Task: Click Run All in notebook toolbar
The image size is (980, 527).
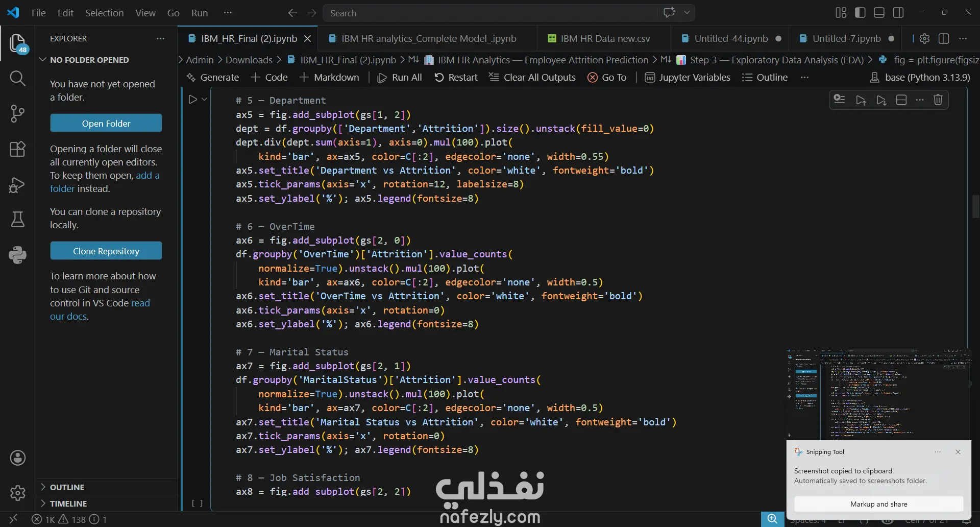Action: click(x=400, y=77)
